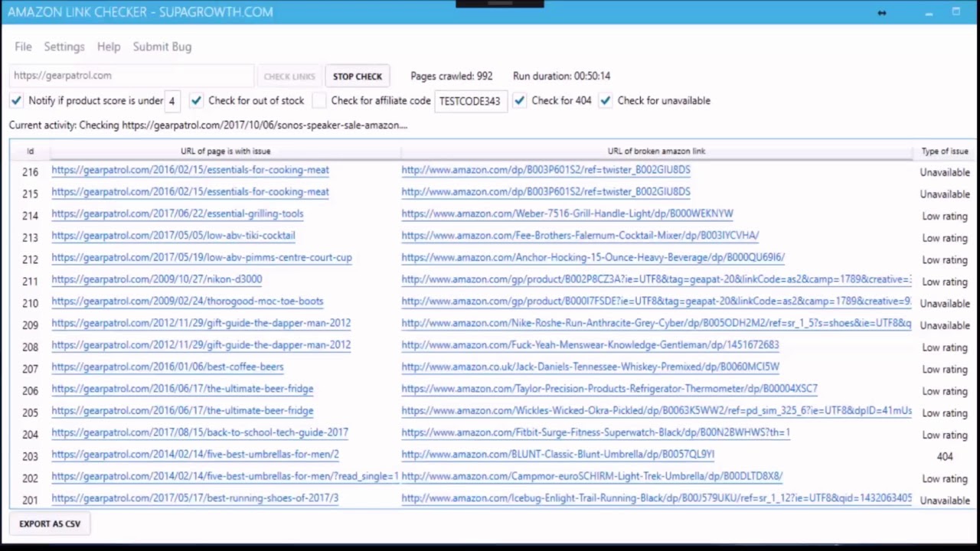This screenshot has height=551, width=980.
Task: Open the File menu
Action: click(23, 47)
